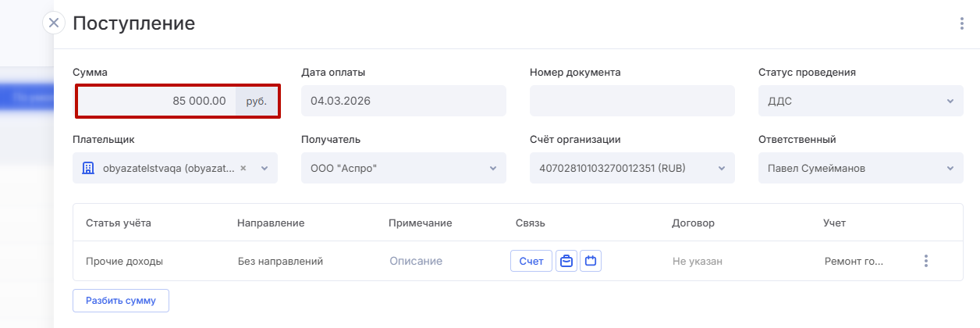
Task: Expand the Статус проведения dropdown
Action: click(950, 101)
